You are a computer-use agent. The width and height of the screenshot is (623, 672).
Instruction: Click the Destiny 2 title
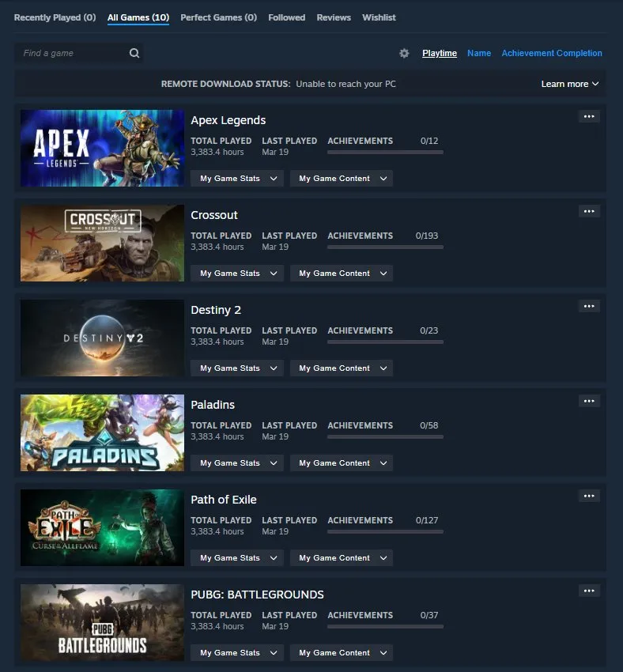pos(216,310)
